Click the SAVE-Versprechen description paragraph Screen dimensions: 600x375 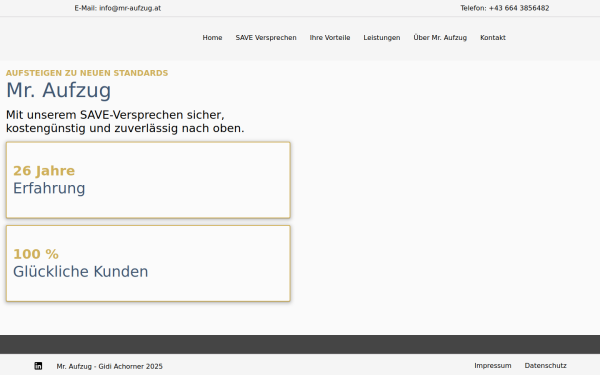125,121
